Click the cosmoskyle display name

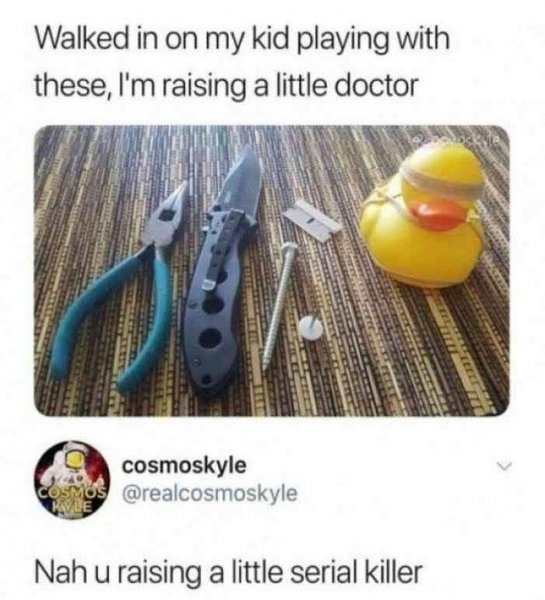pos(184,466)
